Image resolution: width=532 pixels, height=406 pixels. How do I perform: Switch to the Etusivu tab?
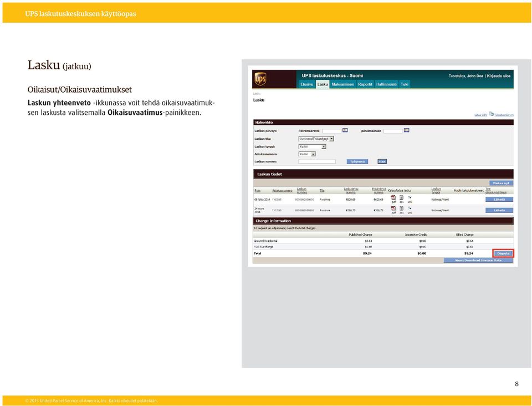306,84
